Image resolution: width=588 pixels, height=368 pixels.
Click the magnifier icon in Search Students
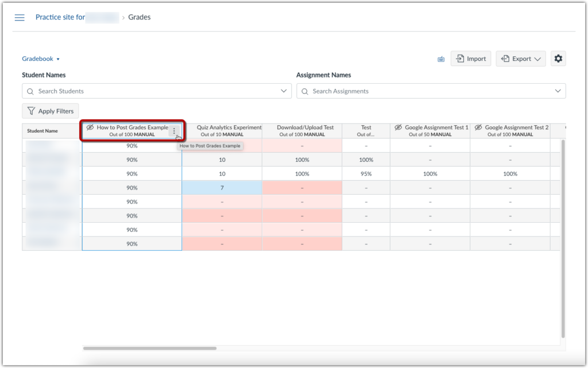(x=30, y=91)
